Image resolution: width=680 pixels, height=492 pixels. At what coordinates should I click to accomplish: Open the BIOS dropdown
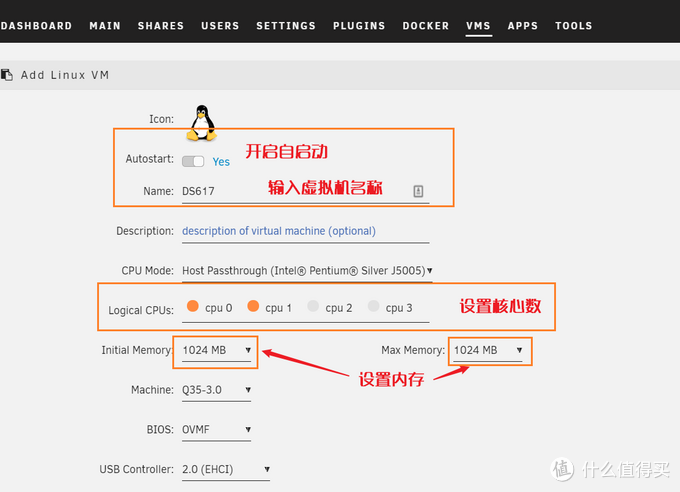[216, 430]
